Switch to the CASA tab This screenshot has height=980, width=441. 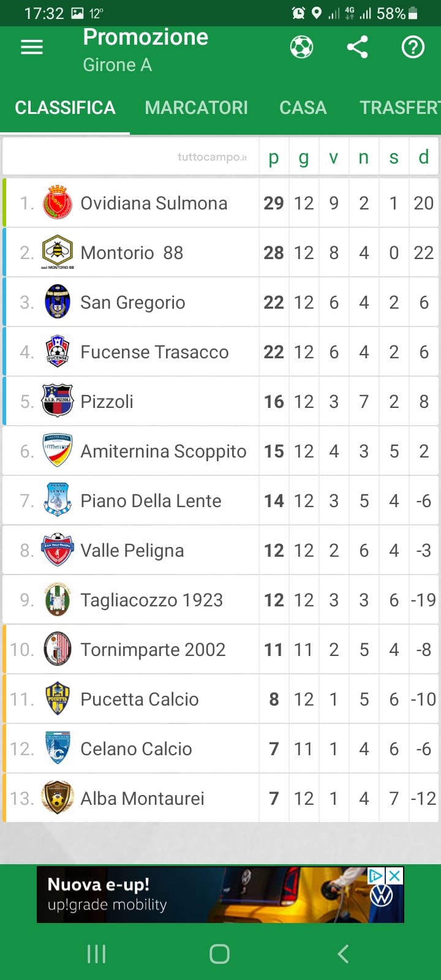click(303, 108)
